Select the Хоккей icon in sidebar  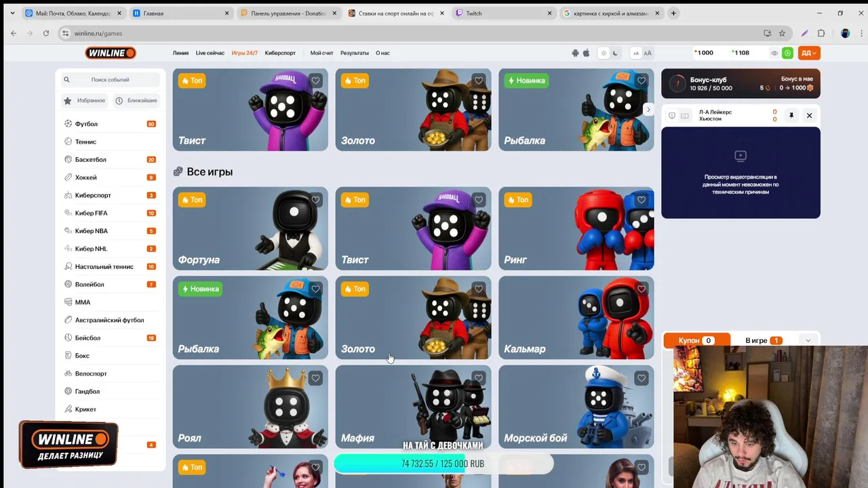68,178
